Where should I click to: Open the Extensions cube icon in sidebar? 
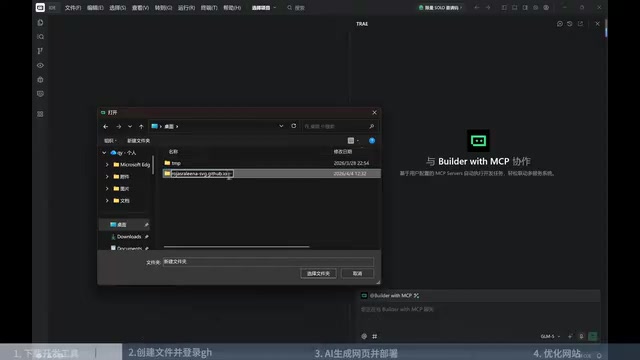pyautogui.click(x=40, y=80)
